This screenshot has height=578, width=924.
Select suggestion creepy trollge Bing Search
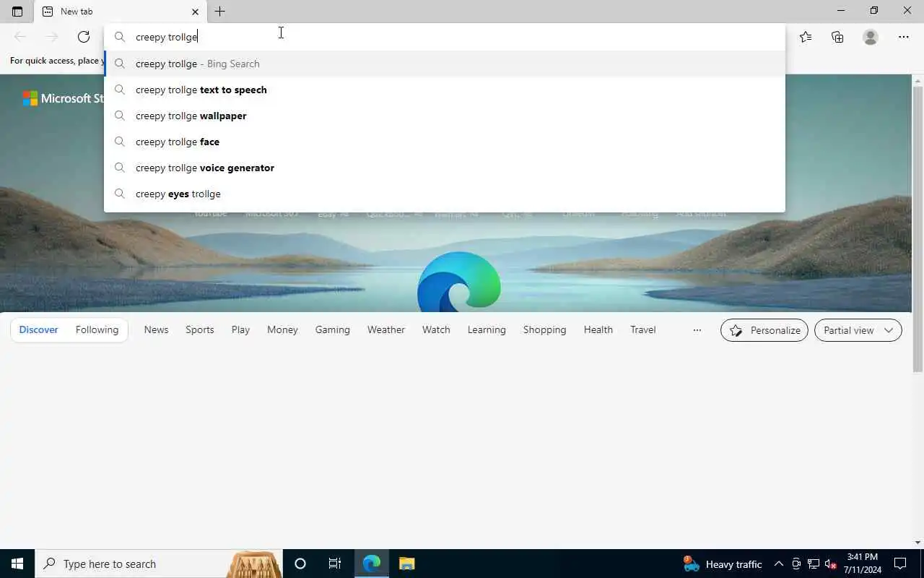[444, 64]
